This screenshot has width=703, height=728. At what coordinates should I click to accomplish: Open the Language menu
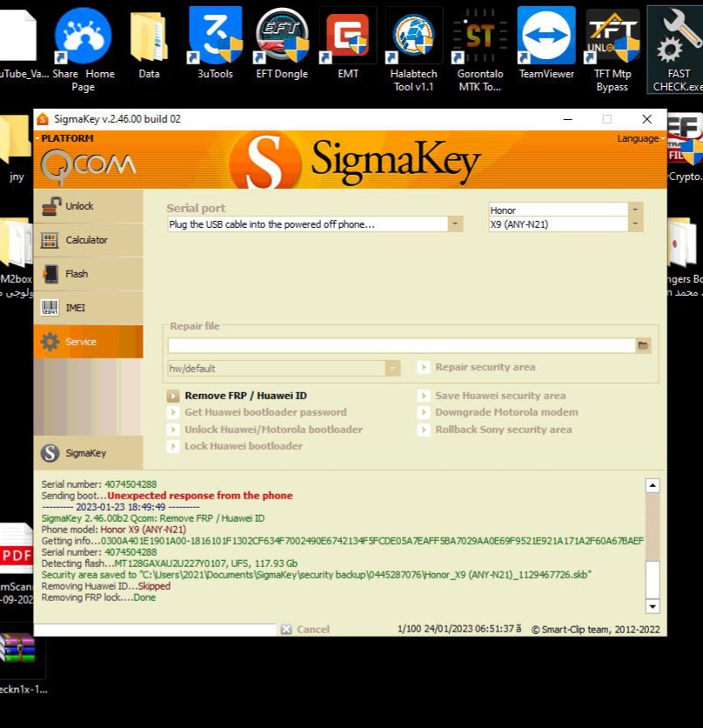click(640, 139)
